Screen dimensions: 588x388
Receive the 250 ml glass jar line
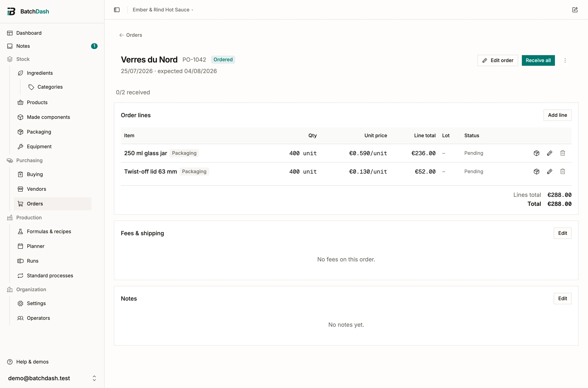(x=537, y=153)
